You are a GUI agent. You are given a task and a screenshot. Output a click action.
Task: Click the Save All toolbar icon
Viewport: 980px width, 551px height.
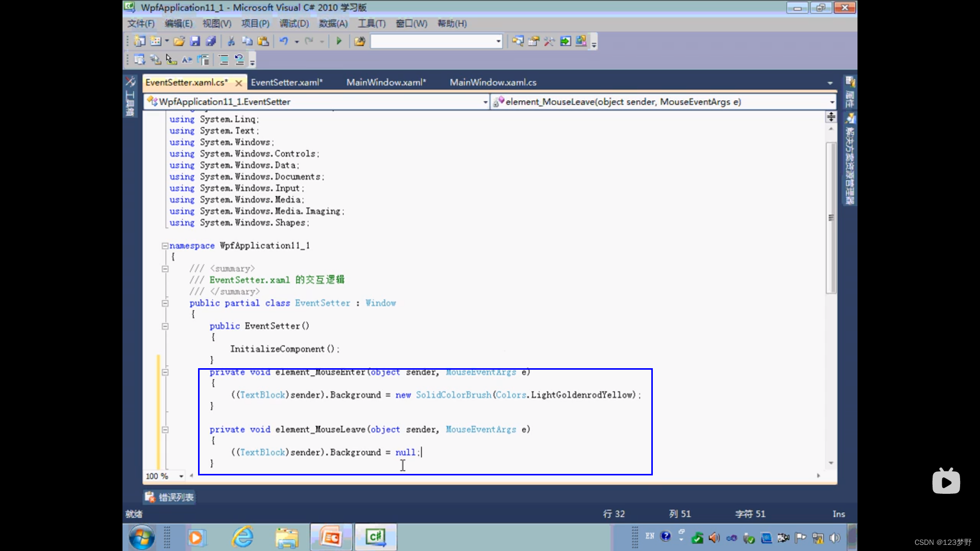211,41
